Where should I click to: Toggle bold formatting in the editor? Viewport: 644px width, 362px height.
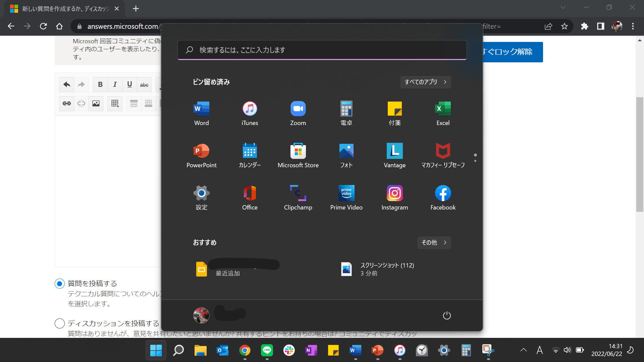pos(100,84)
